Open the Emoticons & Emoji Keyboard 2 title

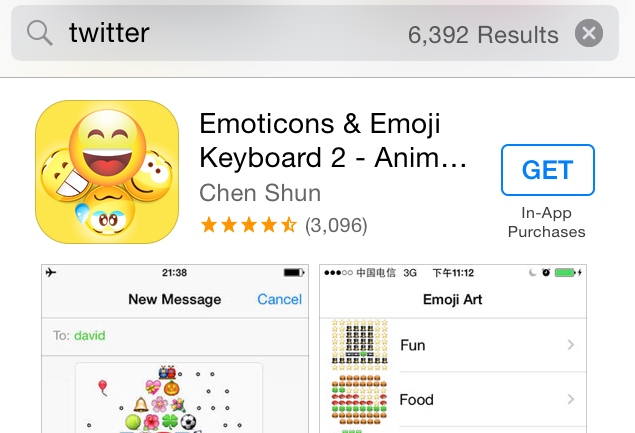[x=333, y=140]
